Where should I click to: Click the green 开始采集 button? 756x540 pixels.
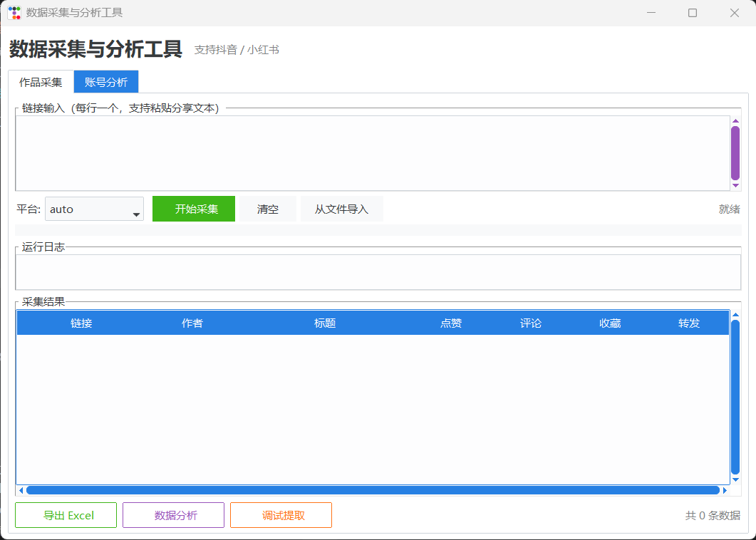pyautogui.click(x=194, y=209)
